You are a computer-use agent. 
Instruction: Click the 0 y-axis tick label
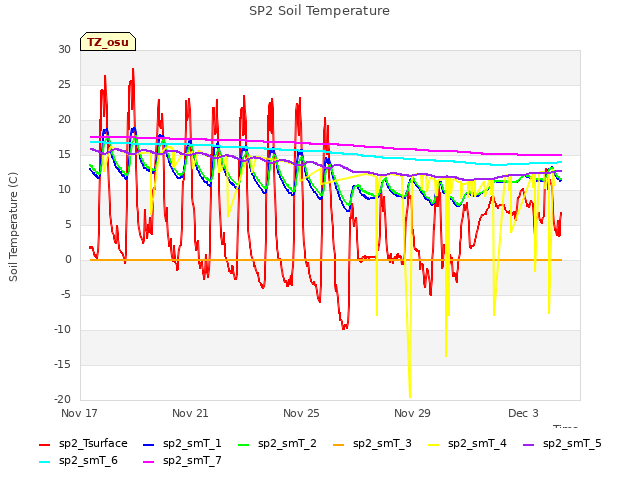(68, 260)
